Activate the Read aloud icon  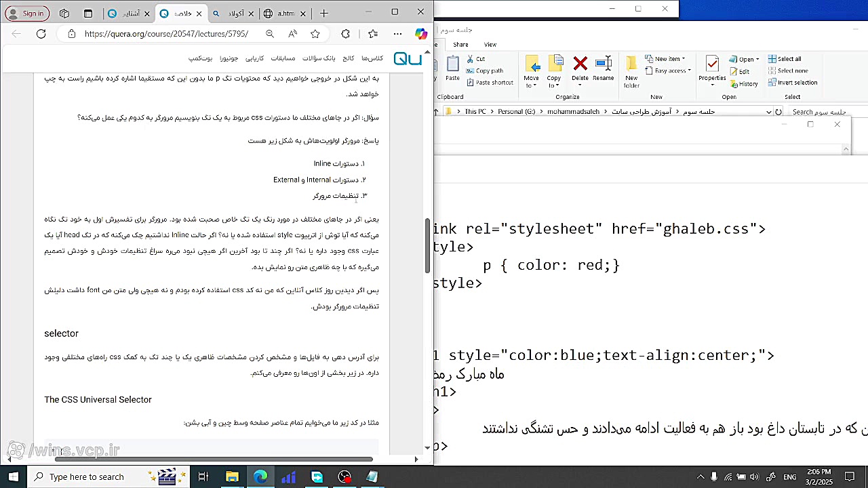[292, 34]
